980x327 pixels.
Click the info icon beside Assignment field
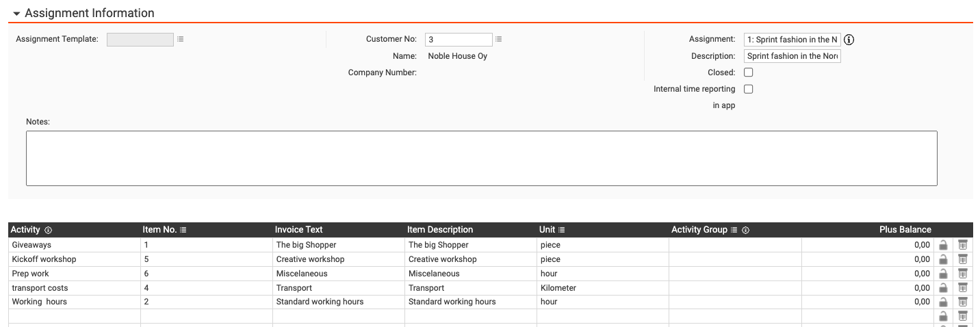pyautogui.click(x=849, y=40)
